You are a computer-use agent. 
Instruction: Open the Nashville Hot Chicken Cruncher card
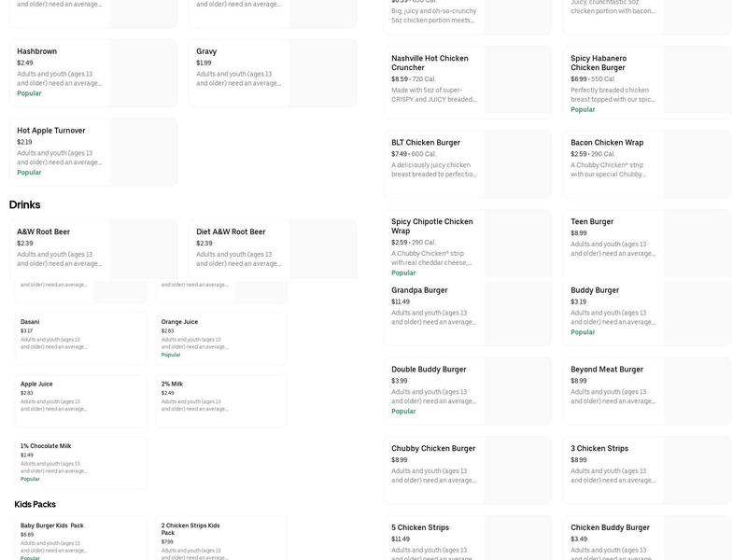tap(468, 80)
